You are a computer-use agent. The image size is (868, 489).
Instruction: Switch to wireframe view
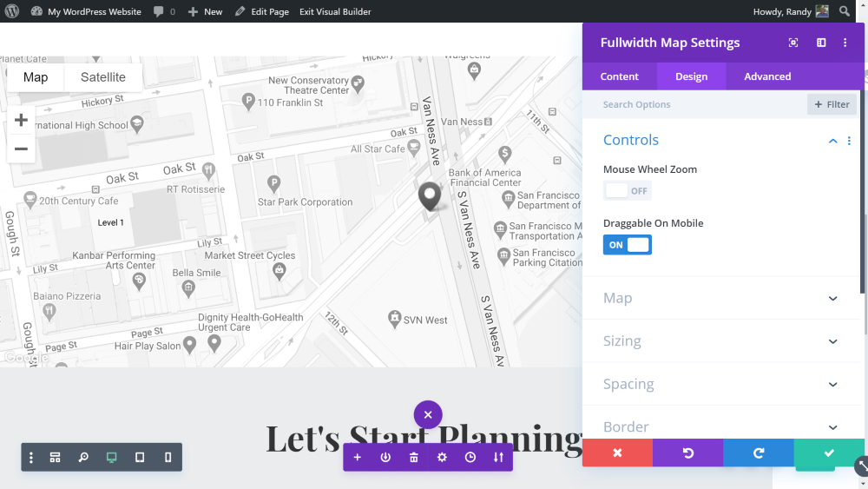coord(55,458)
